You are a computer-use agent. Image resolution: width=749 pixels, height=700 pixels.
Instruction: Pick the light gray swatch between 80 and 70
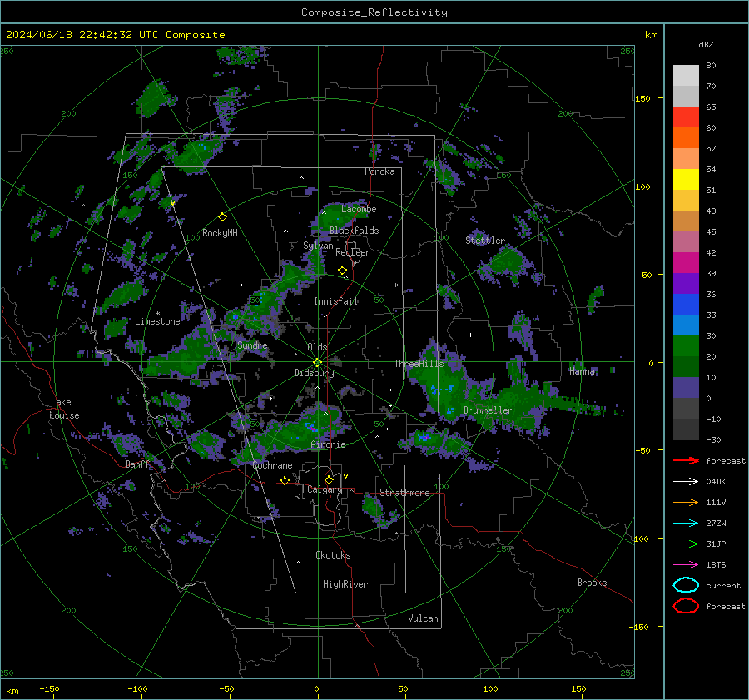(x=686, y=75)
